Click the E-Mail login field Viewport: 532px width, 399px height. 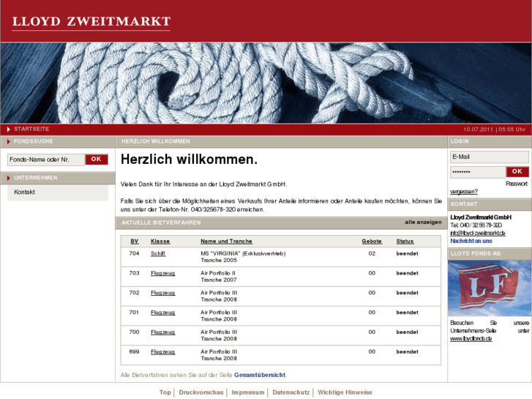tap(489, 157)
